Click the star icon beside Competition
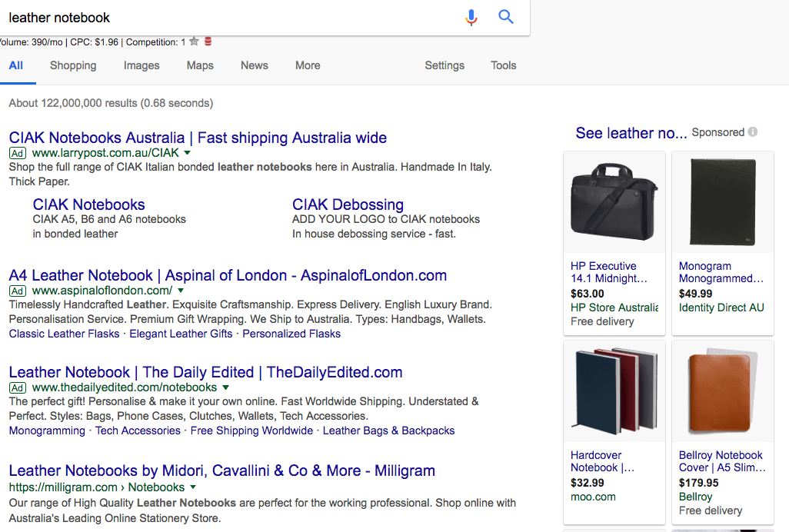Image resolution: width=789 pixels, height=532 pixels. [x=195, y=42]
